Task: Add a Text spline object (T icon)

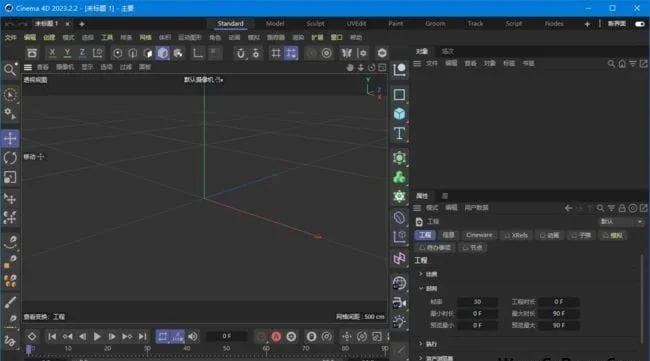Action: (399, 133)
